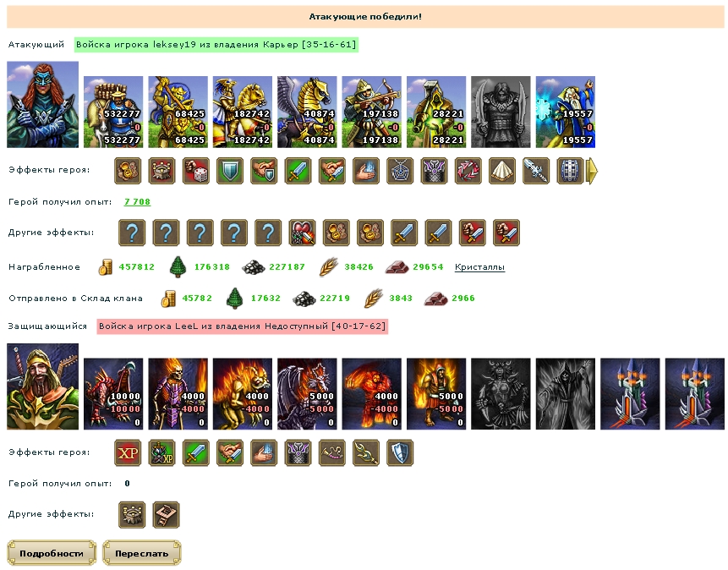Select the heart with sword effect icon
Image resolution: width=728 pixels, height=570 pixels.
pyautogui.click(x=302, y=233)
